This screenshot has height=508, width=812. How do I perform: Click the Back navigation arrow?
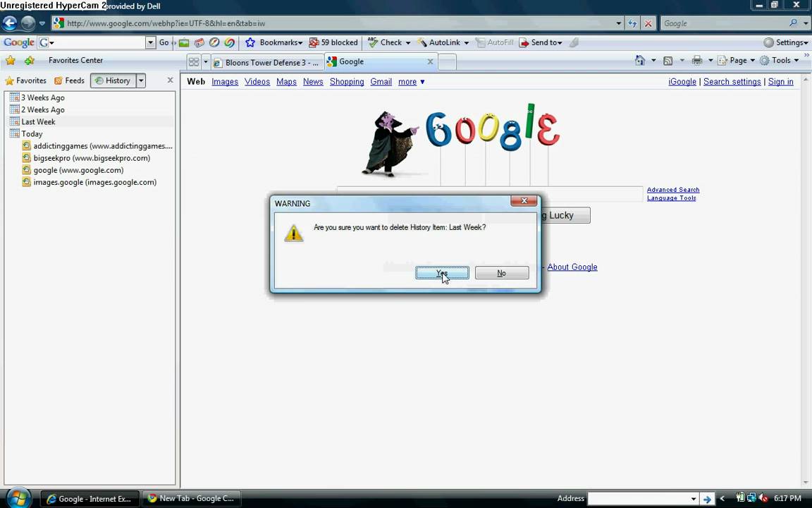pos(10,23)
